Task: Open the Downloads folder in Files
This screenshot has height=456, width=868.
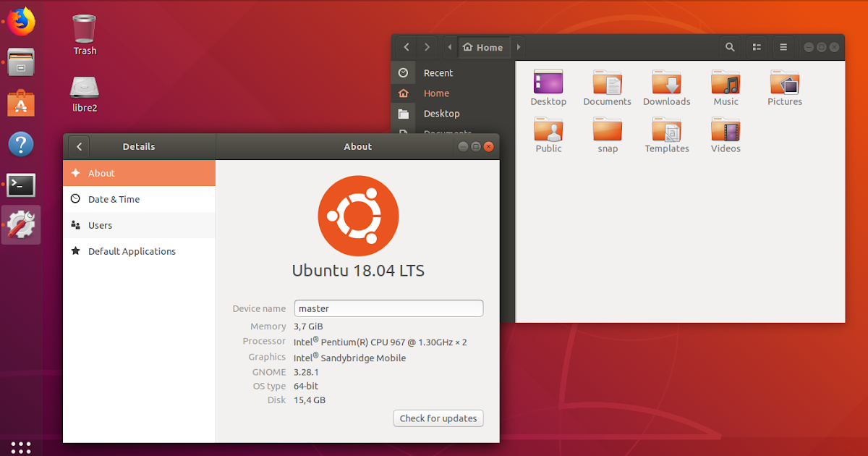Action: (667, 88)
